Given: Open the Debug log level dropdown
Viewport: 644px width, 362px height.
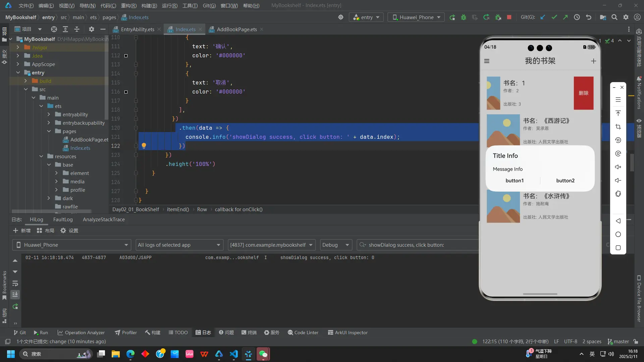Looking at the screenshot, I should (x=336, y=245).
